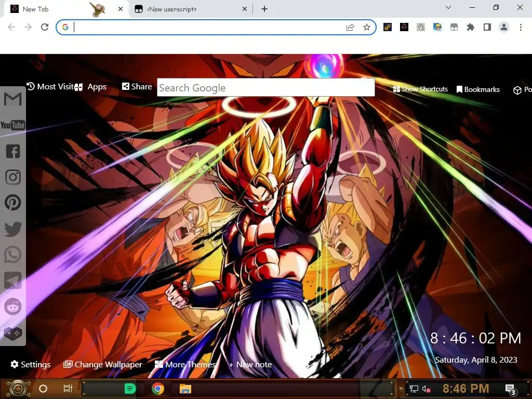The width and height of the screenshot is (532, 399).
Task: Open Telegram shortcut in sidebar
Action: (13, 281)
